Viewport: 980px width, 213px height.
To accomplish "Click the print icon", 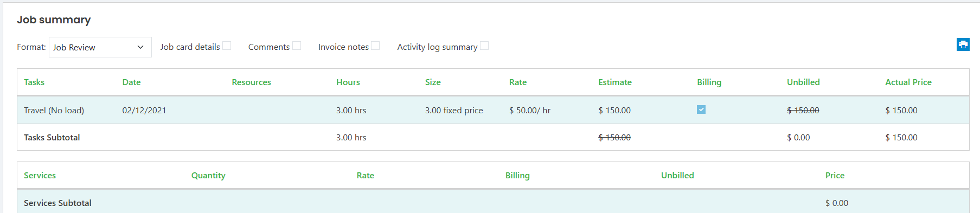I will click(963, 44).
